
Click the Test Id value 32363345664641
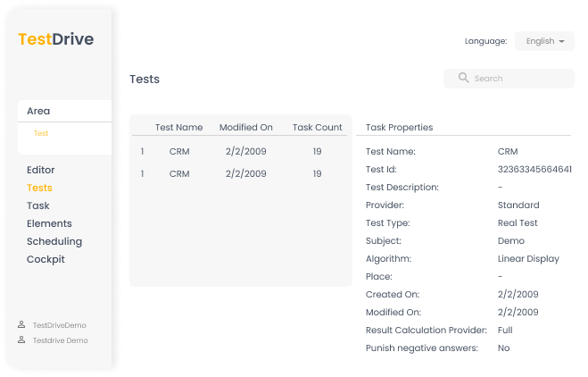(534, 170)
